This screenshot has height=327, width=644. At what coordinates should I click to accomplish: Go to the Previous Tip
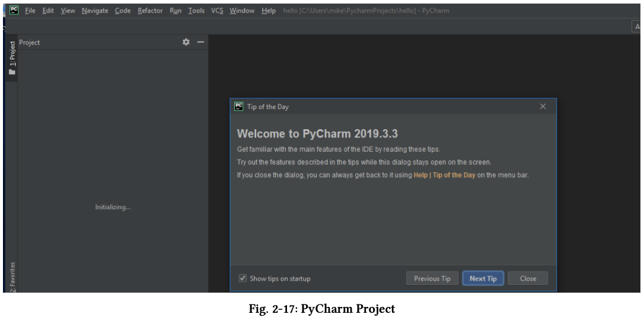tap(432, 278)
